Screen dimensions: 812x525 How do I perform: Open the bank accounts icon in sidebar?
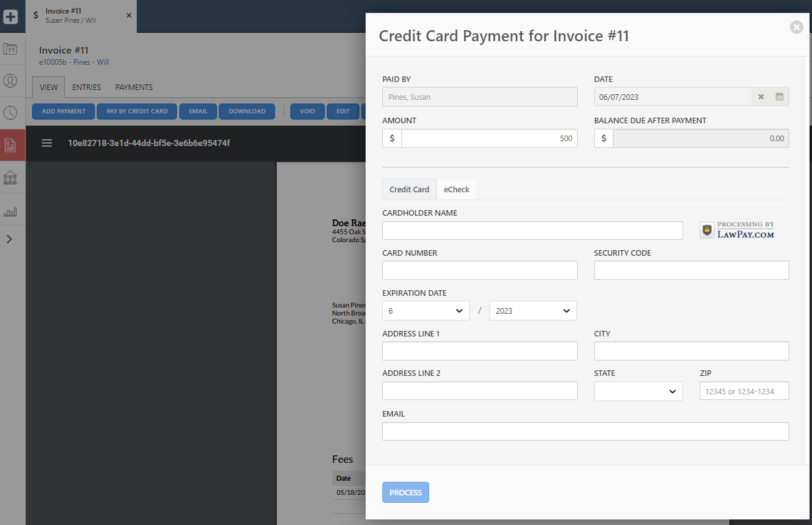point(10,179)
